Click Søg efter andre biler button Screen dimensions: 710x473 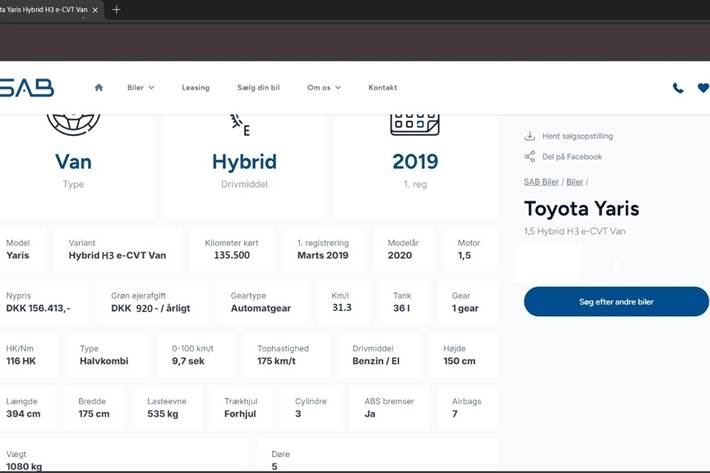coord(616,301)
